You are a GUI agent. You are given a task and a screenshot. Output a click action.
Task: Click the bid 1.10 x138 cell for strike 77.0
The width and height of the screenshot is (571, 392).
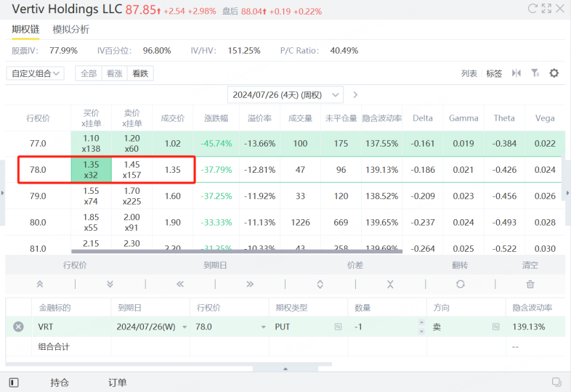tap(91, 144)
